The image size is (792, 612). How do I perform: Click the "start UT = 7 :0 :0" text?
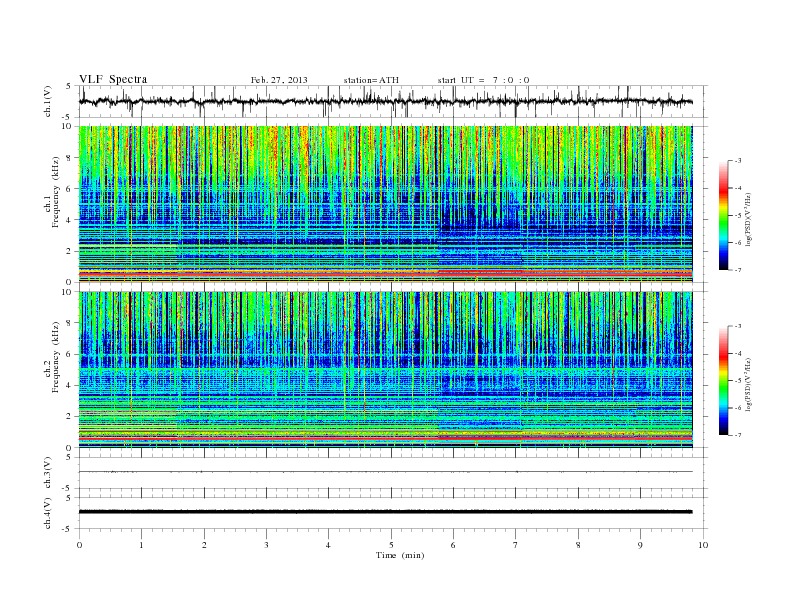tap(483, 80)
